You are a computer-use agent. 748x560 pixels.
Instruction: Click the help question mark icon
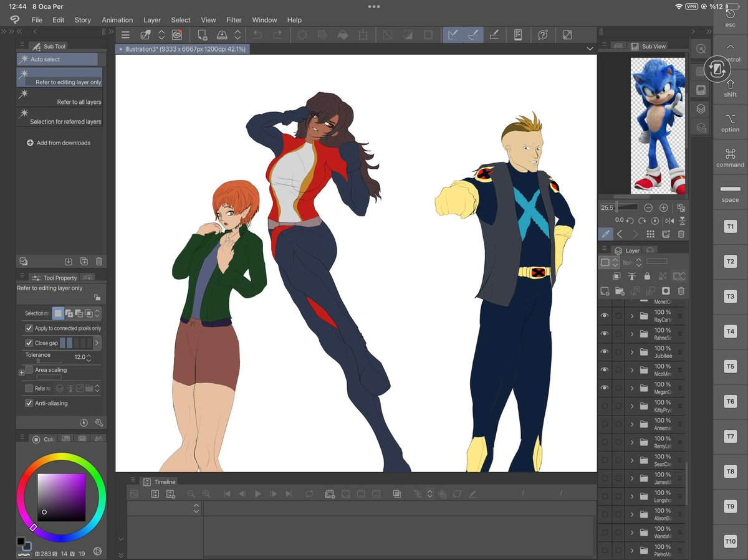542,36
